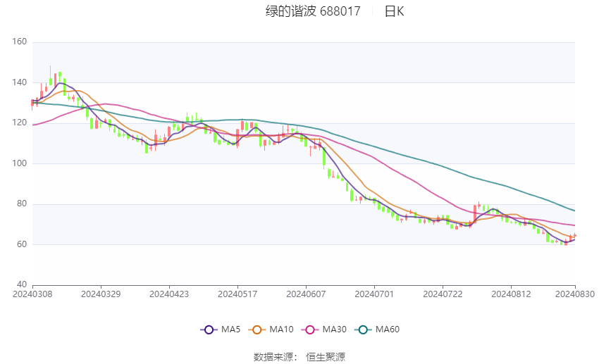Click the 140 price axis label
This screenshot has width=599, height=364.
(x=20, y=82)
